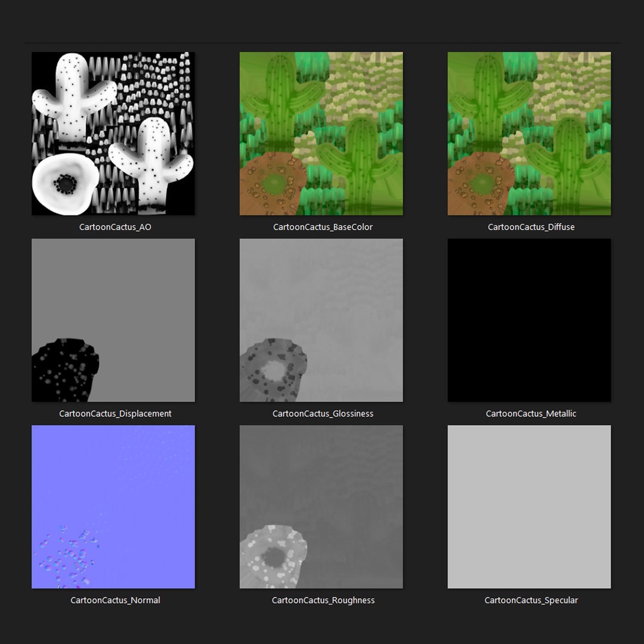
Task: Click the brown soil patch in the BaseColor texture
Action: 271,184
